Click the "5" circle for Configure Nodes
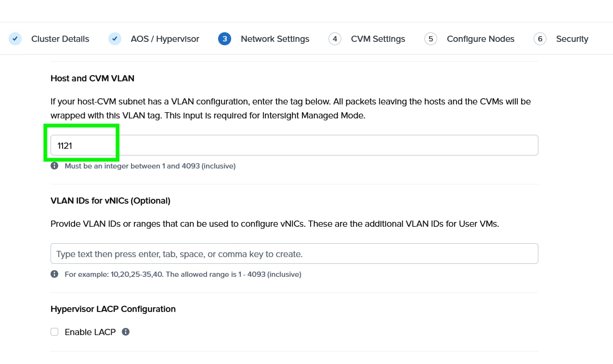This screenshot has height=364, width=613. pyautogui.click(x=430, y=39)
